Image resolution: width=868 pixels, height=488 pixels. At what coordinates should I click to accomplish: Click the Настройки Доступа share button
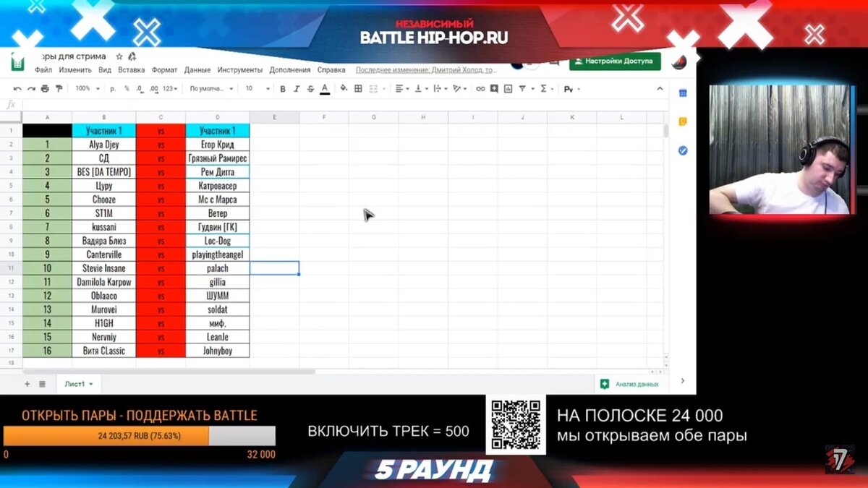pyautogui.click(x=615, y=61)
